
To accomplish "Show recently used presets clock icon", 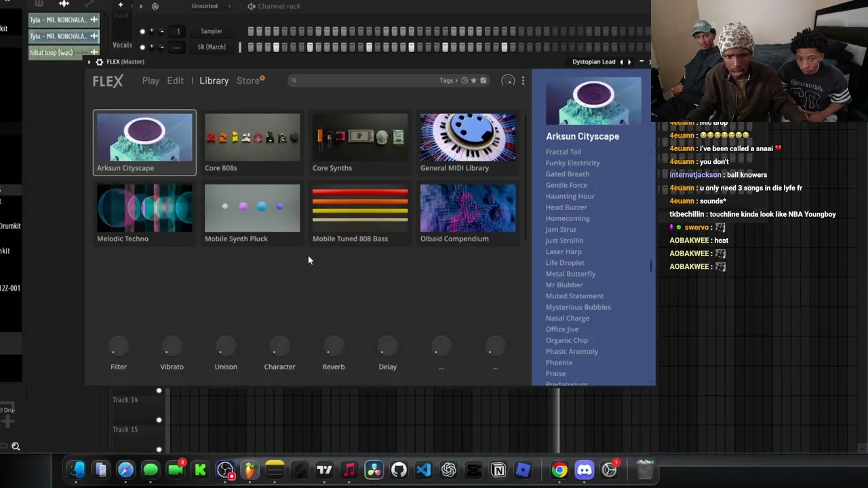I will coord(465,81).
